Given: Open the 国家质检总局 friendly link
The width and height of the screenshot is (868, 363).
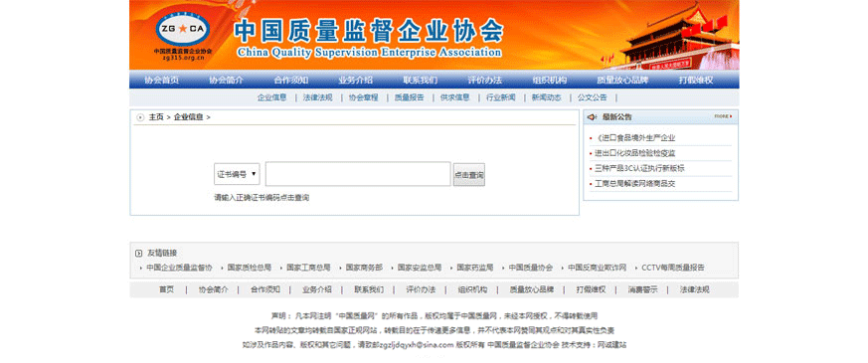Looking at the screenshot, I should pyautogui.click(x=250, y=268).
